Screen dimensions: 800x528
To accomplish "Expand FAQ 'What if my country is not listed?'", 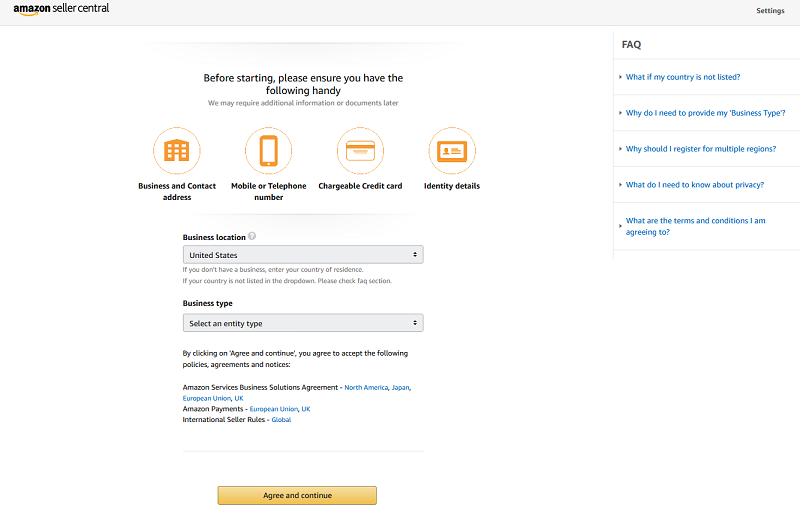I will click(683, 77).
